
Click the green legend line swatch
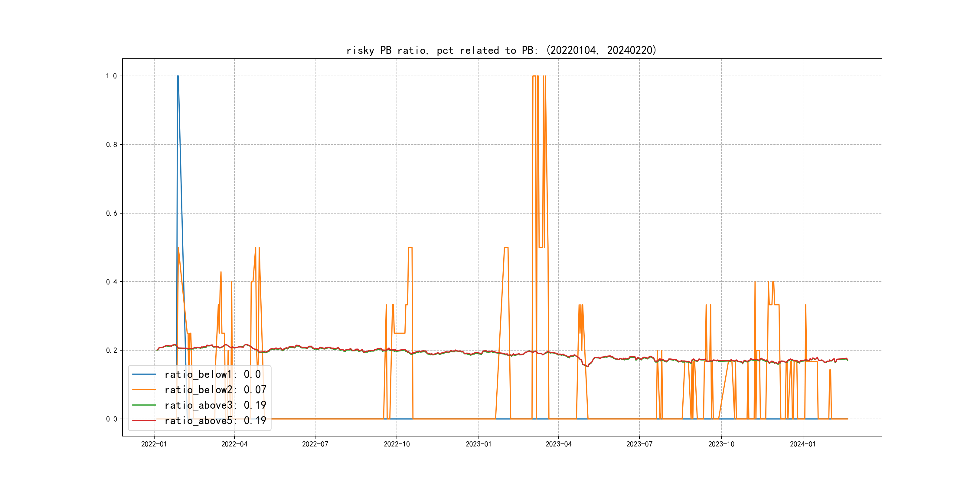pos(144,405)
